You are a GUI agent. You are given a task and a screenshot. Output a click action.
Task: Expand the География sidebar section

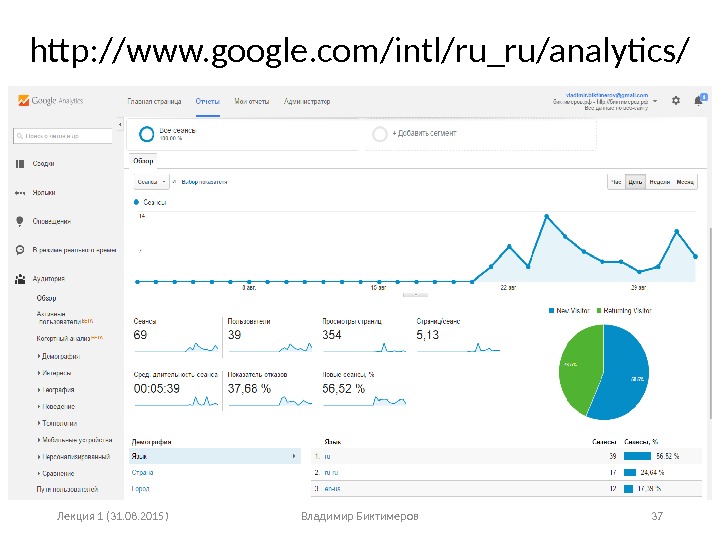point(56,390)
